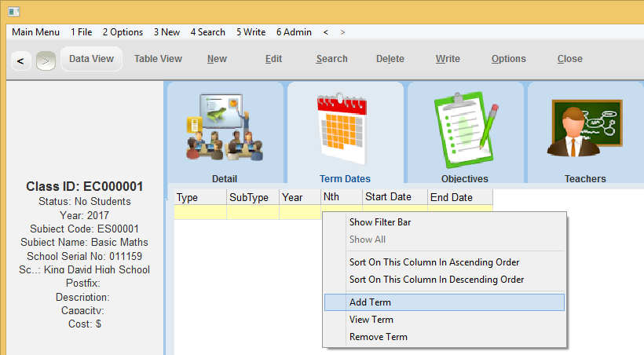644x355 pixels.
Task: Open the Teachers chalkboard icon
Action: pos(585,127)
